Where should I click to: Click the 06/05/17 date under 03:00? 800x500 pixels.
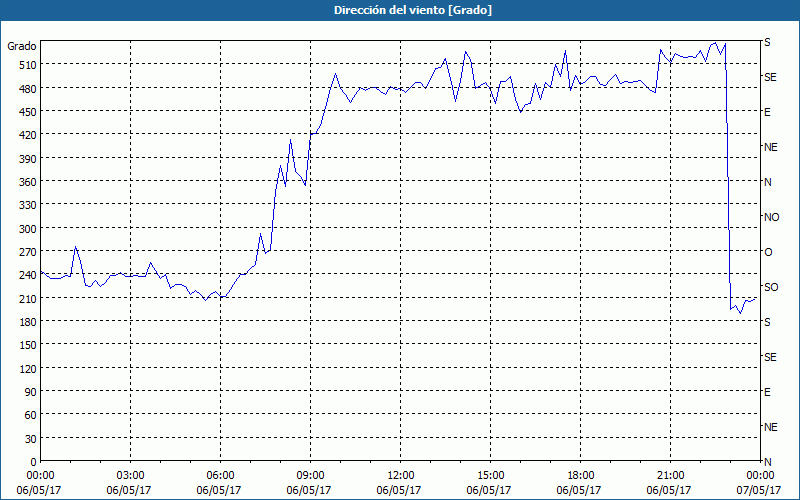pos(129,490)
